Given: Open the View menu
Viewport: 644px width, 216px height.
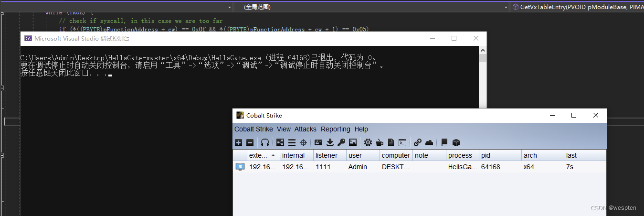Looking at the screenshot, I should [284, 129].
